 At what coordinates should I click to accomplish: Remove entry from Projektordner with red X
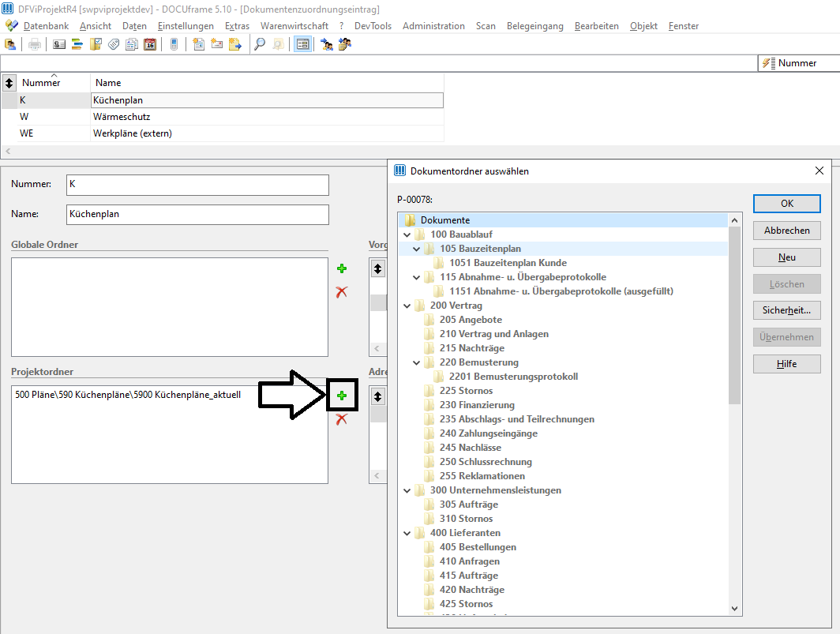pos(342,419)
